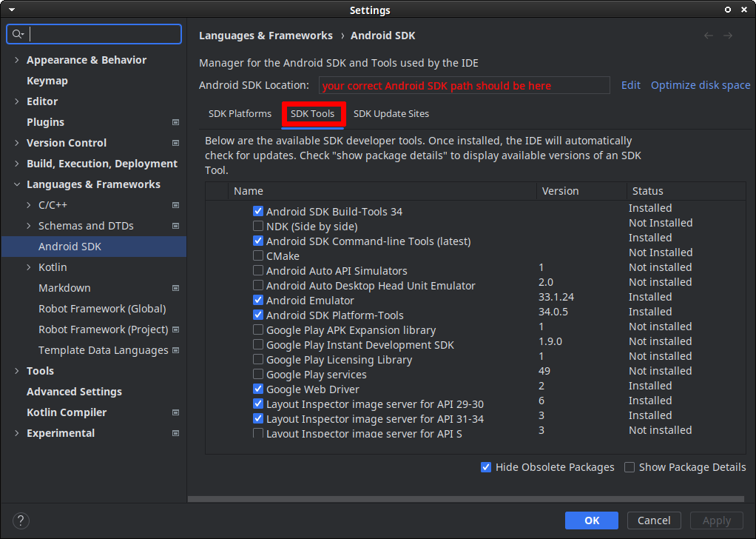Click version value 33.1.24
Viewport: 756px width, 539px height.
(556, 297)
